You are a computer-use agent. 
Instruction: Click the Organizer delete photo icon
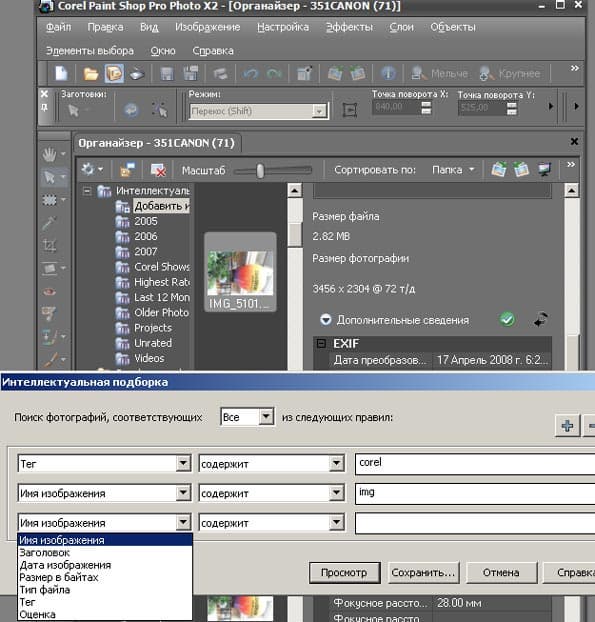click(158, 170)
